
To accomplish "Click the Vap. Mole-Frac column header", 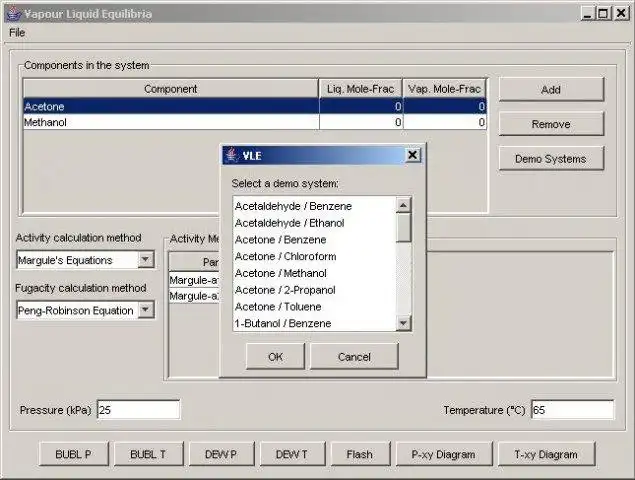I will coord(444,89).
